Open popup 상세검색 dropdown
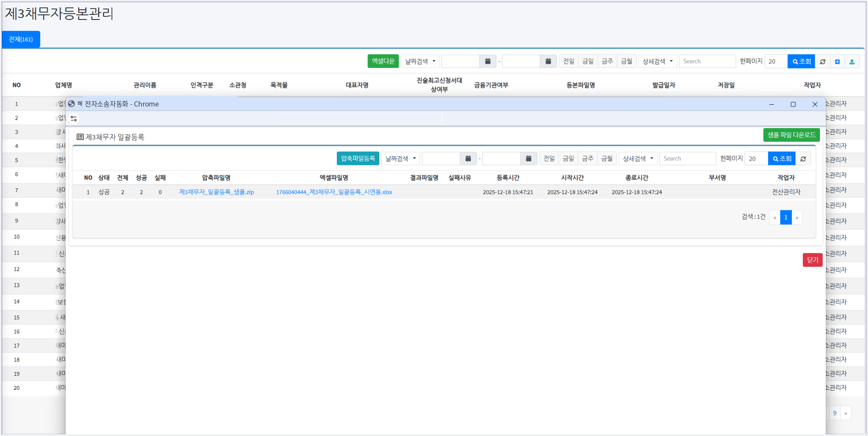This screenshot has height=436, width=868. pyautogui.click(x=638, y=159)
